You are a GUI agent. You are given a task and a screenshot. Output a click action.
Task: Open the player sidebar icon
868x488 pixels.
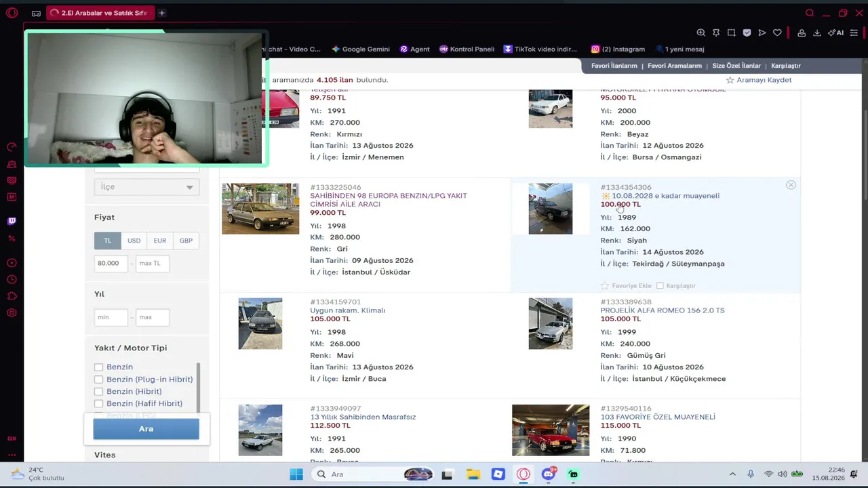(12, 263)
